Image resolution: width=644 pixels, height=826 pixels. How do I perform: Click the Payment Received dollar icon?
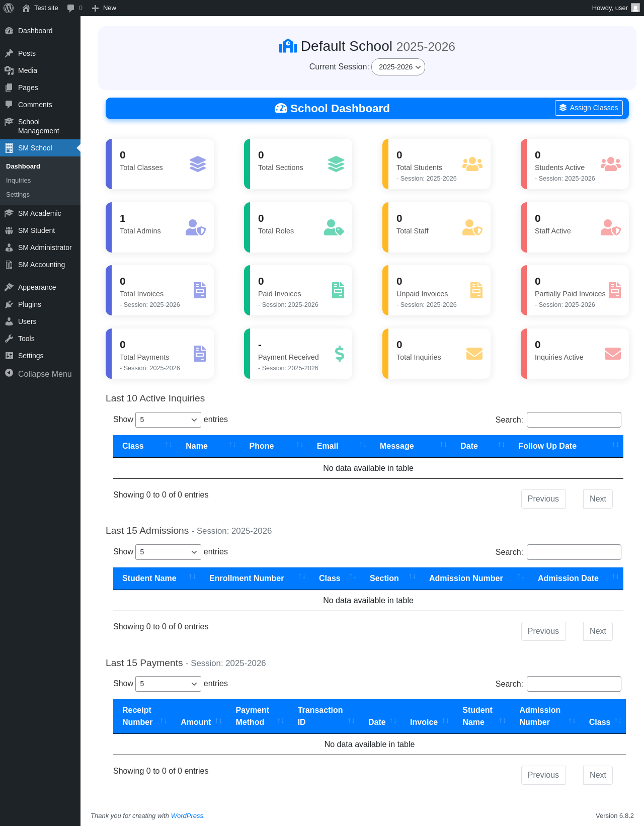tap(340, 354)
